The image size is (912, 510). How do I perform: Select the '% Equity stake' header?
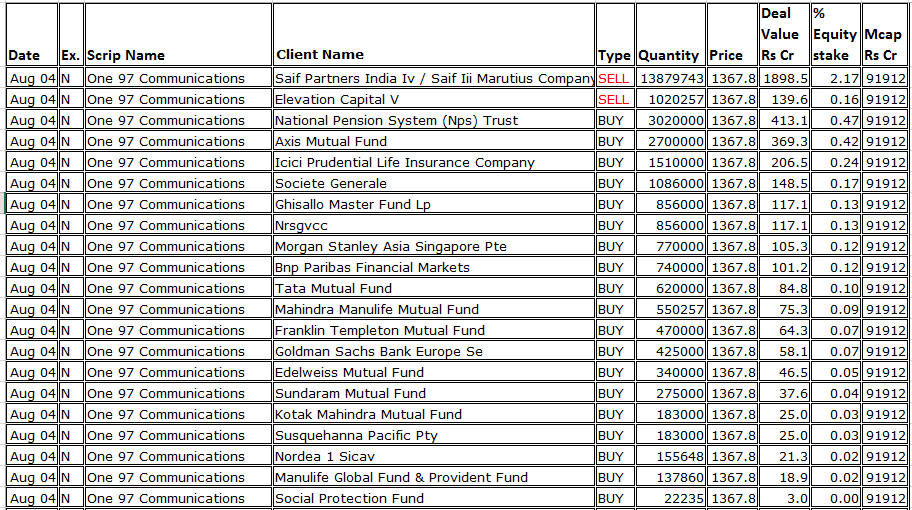pos(836,34)
